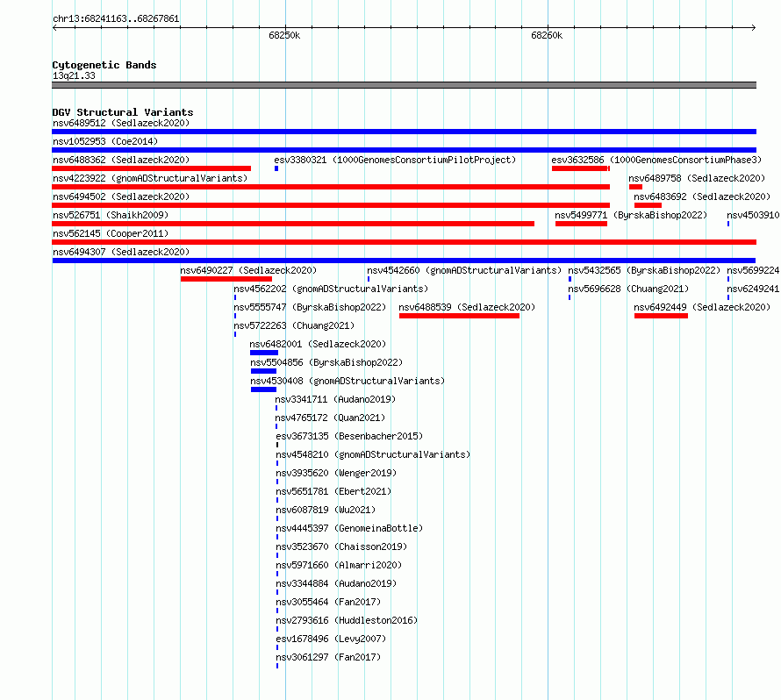Screen dimensions: 781x700
Task: Select esv3673135 (Besenbacher2015) label
Action: (349, 436)
